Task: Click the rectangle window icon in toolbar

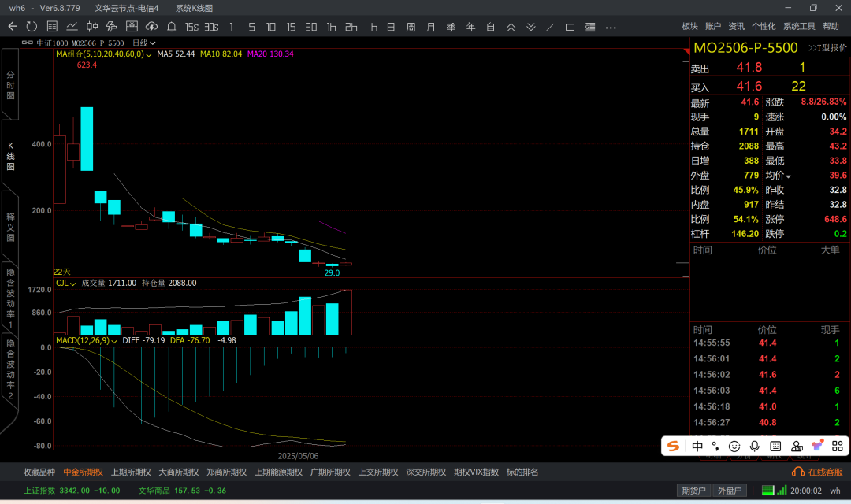Action: 570,27
